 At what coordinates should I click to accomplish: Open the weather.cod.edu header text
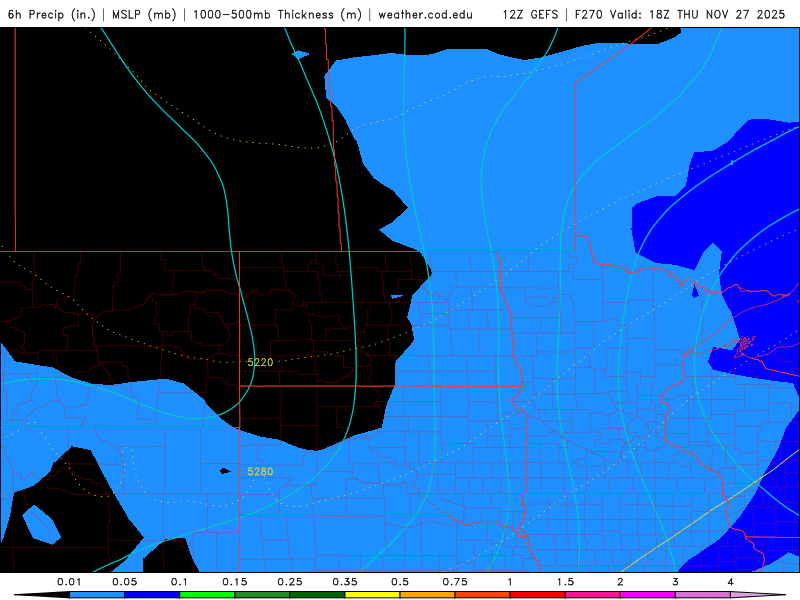pos(426,14)
